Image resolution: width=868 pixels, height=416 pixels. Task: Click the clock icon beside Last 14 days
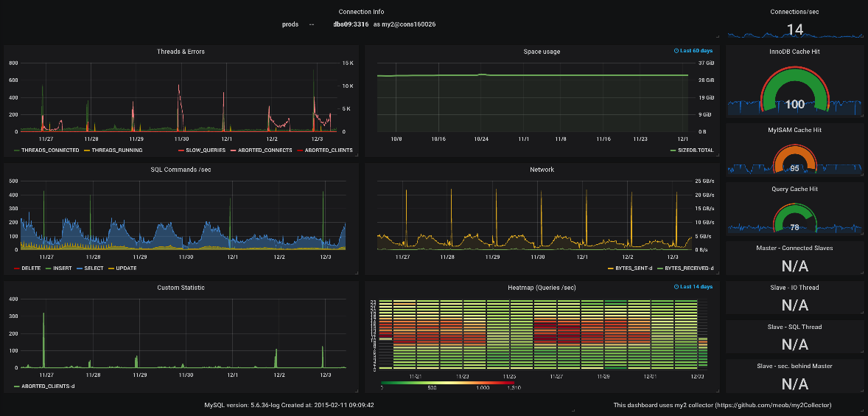676,287
